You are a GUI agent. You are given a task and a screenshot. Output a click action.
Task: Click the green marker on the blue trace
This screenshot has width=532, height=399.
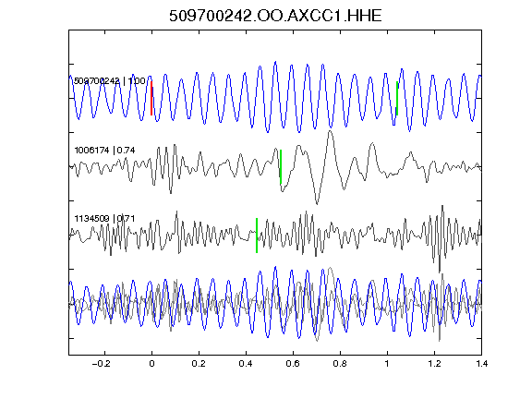pos(397,99)
